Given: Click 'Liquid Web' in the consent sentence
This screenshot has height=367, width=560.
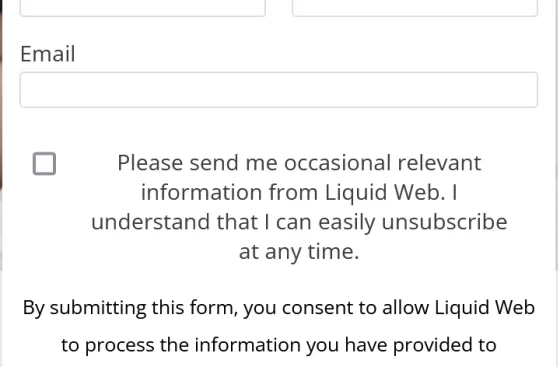Looking at the screenshot, I should [x=485, y=307].
